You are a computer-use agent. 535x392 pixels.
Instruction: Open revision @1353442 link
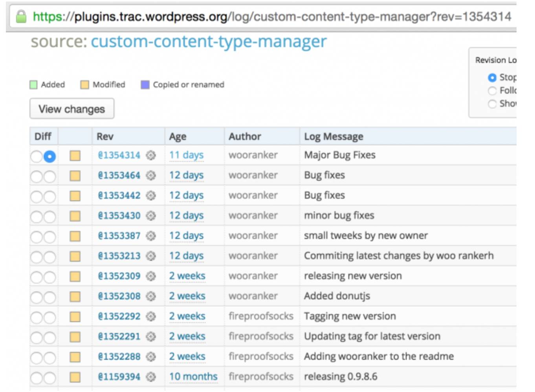[x=119, y=195]
